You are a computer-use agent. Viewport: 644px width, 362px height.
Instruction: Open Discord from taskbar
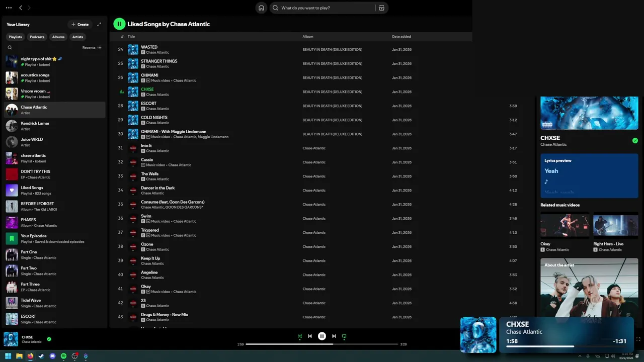coord(52,356)
